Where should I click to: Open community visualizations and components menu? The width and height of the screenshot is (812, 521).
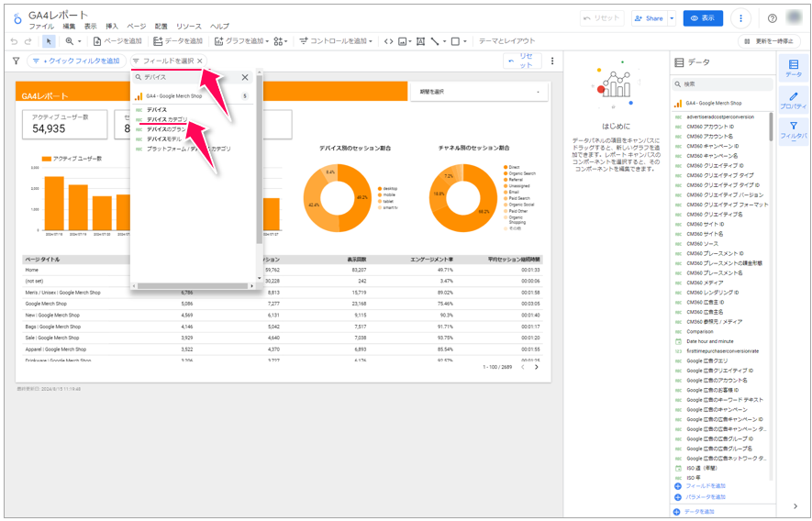pos(281,41)
